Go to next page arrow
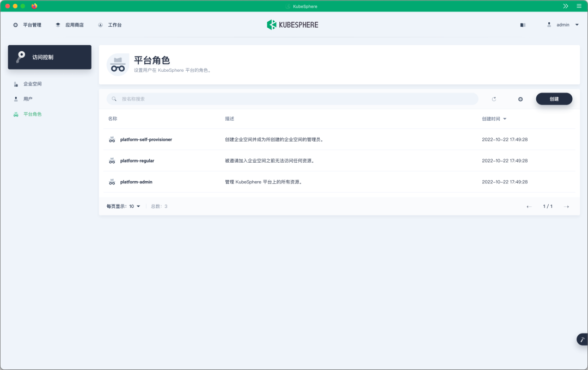This screenshot has width=588, height=370. 567,207
